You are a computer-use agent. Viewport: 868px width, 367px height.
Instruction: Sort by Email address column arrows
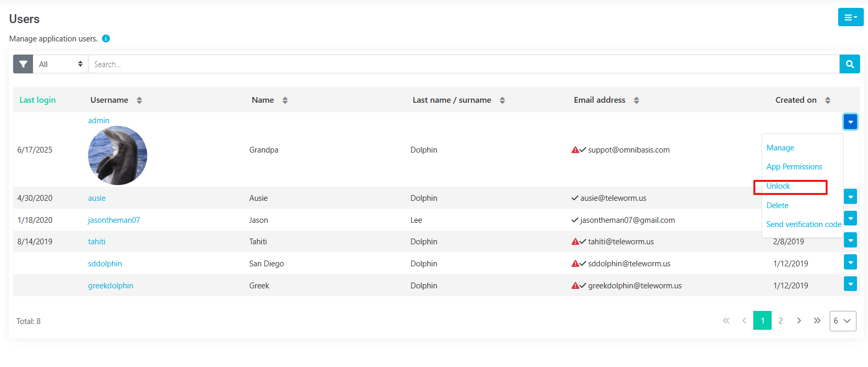(x=636, y=100)
